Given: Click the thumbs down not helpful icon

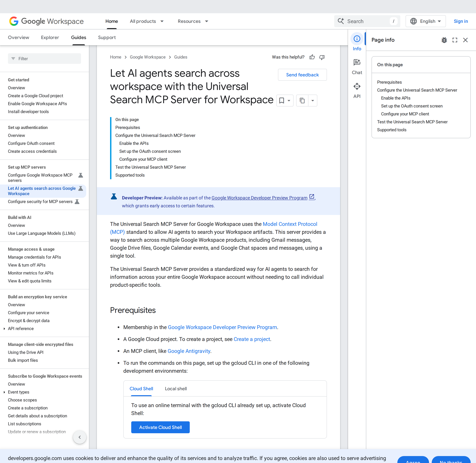Looking at the screenshot, I should coord(322,57).
